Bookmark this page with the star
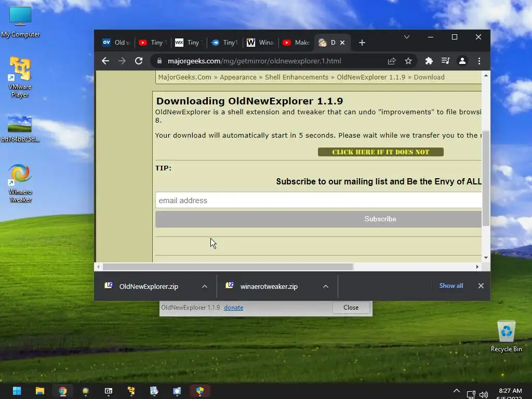The width and height of the screenshot is (532, 399). pos(408,61)
